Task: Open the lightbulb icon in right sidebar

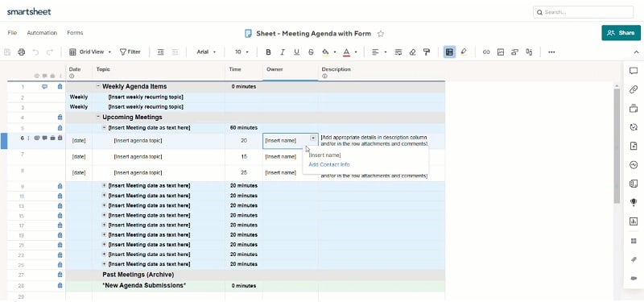Action: 634,202
